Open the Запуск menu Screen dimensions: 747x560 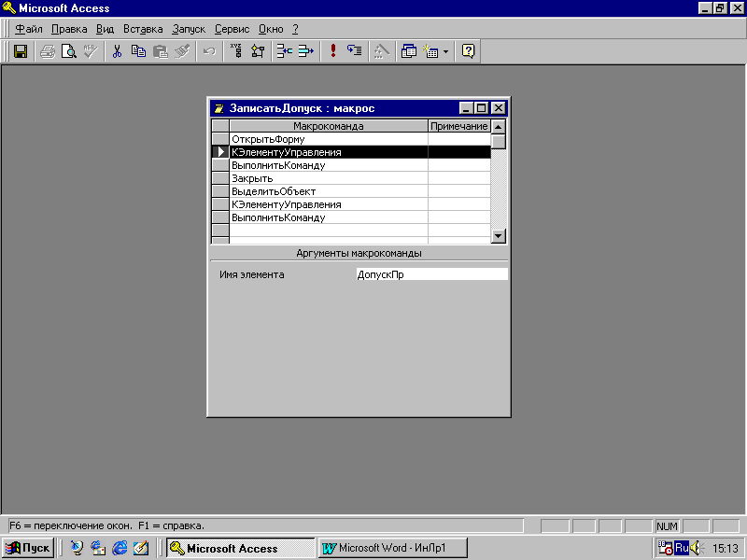pyautogui.click(x=189, y=29)
